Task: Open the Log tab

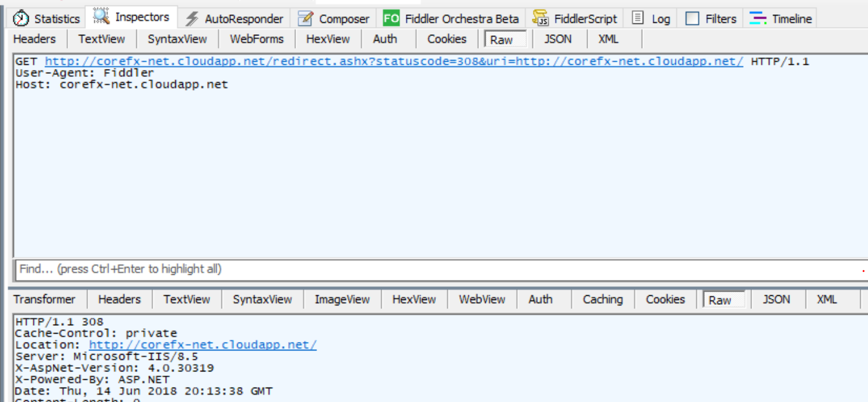Action: click(651, 19)
